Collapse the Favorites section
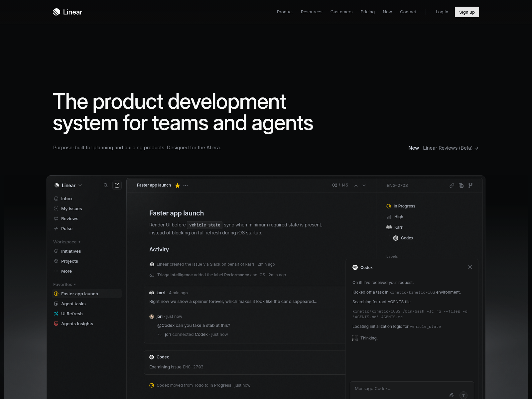The image size is (532, 399). (x=65, y=284)
